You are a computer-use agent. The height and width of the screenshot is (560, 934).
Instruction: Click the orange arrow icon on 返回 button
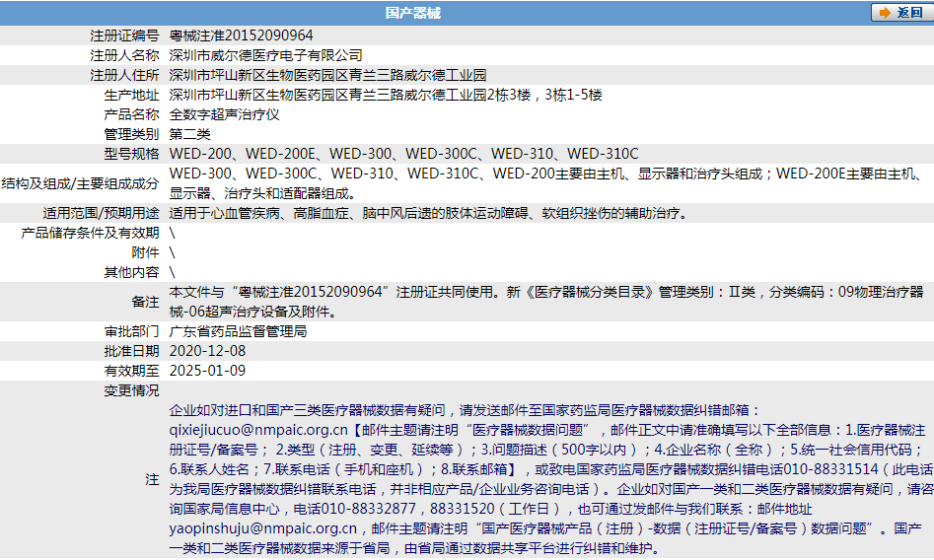(885, 13)
